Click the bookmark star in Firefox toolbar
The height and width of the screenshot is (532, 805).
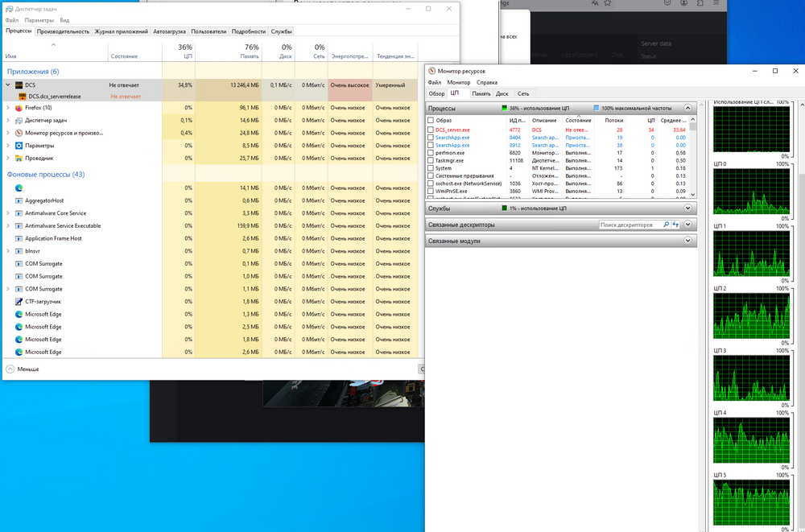[607, 2]
